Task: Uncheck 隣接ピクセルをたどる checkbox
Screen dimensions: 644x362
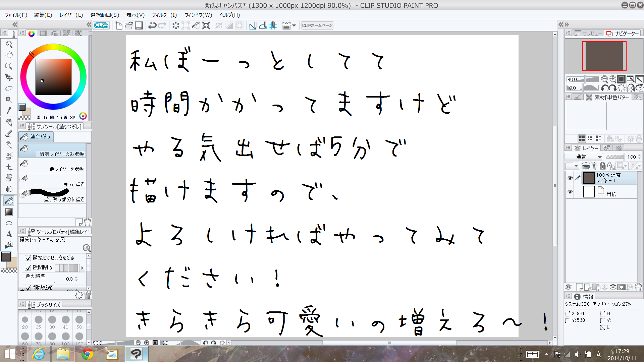Action: click(28, 258)
